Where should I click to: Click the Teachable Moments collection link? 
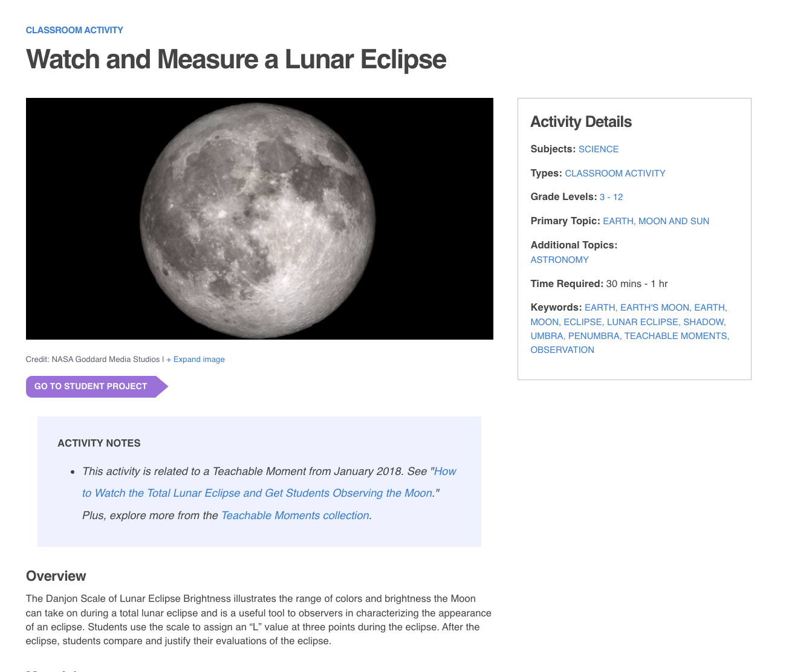(x=295, y=515)
